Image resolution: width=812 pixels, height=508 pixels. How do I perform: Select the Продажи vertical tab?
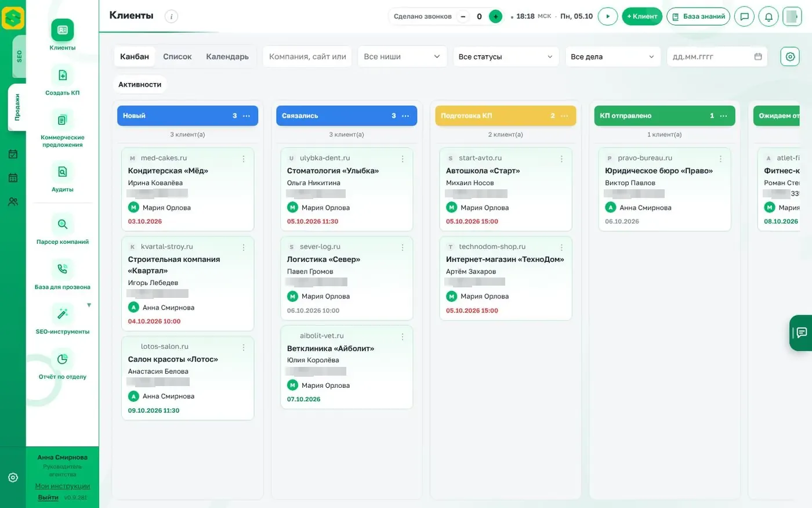17,107
